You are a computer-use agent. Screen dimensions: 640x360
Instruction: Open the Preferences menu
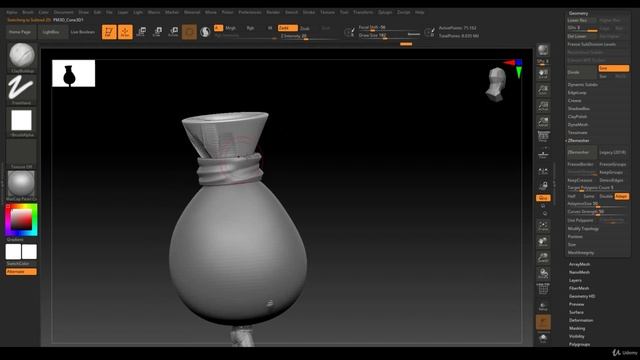pyautogui.click(x=250, y=12)
